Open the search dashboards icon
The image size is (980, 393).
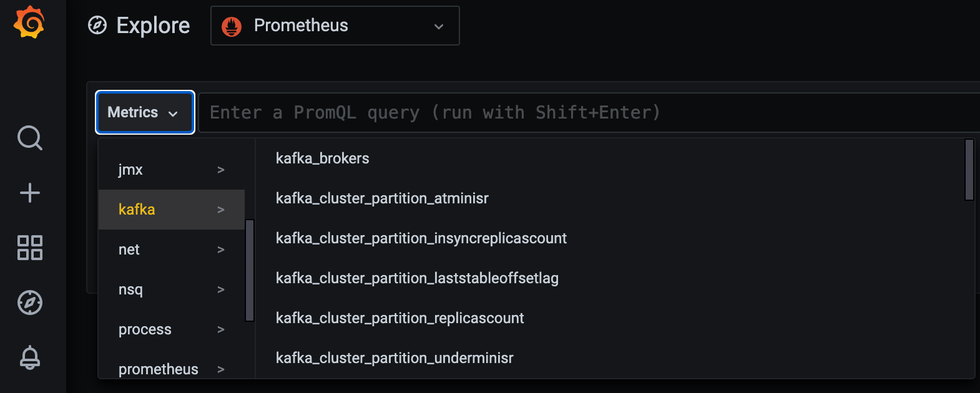pos(29,138)
